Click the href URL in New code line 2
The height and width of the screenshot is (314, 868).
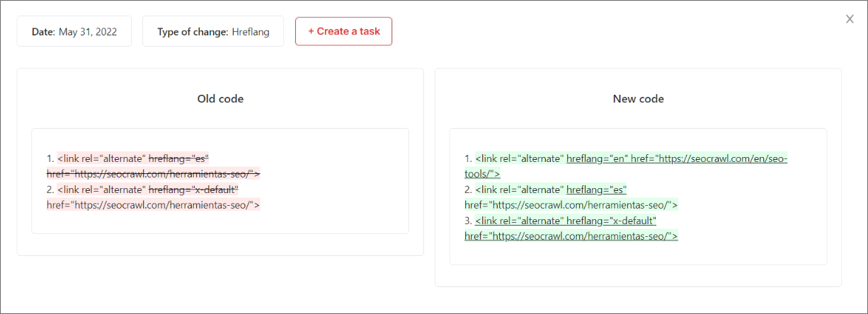pyautogui.click(x=571, y=205)
